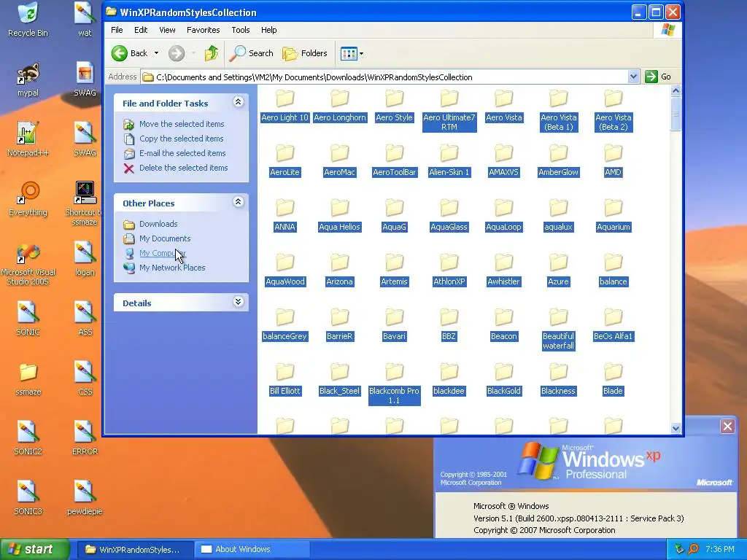Open the Recycle Bin desktop icon
747x560 pixels.
28,20
